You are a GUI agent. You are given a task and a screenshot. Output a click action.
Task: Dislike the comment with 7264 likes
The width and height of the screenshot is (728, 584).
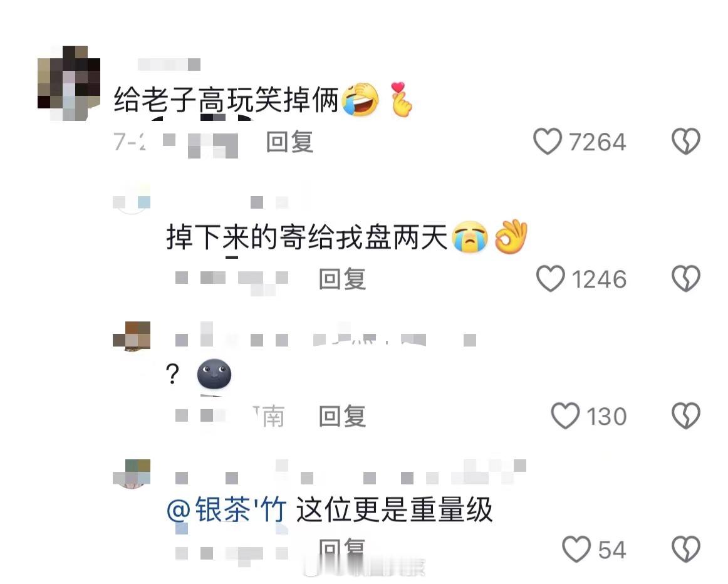click(686, 142)
